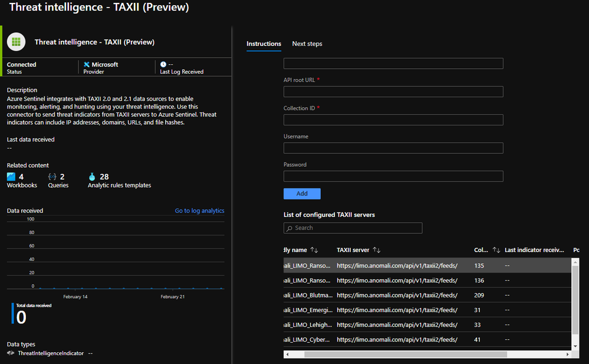The width and height of the screenshot is (589, 364).
Task: Click the 4 Workbooks link
Action: pyautogui.click(x=22, y=180)
